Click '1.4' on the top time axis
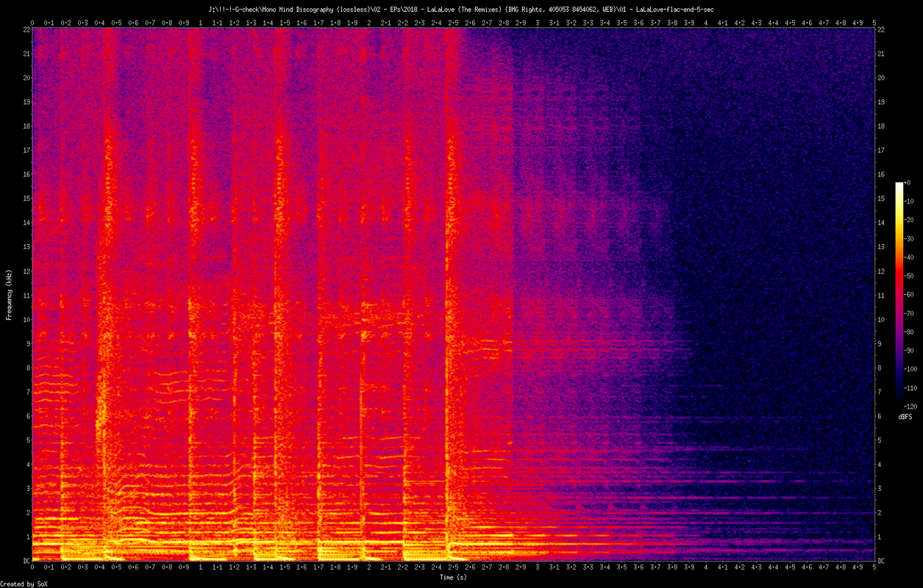Viewport: 923px width, 588px height. click(268, 23)
